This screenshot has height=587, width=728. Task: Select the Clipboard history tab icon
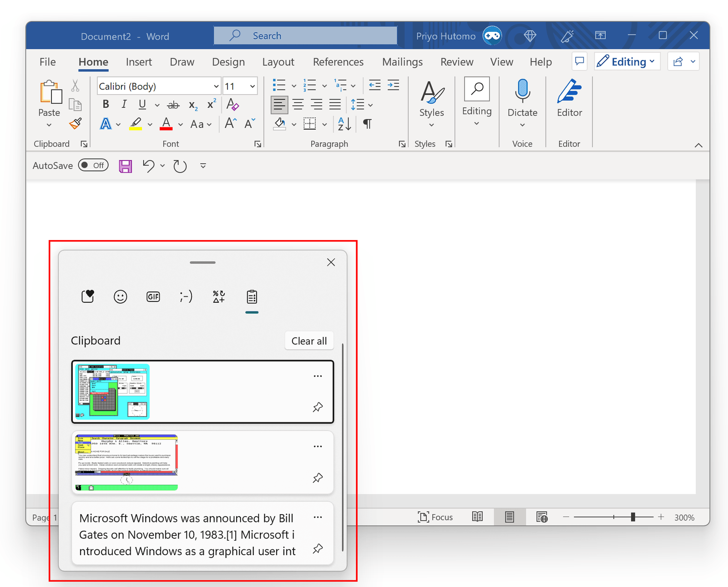[x=252, y=297]
